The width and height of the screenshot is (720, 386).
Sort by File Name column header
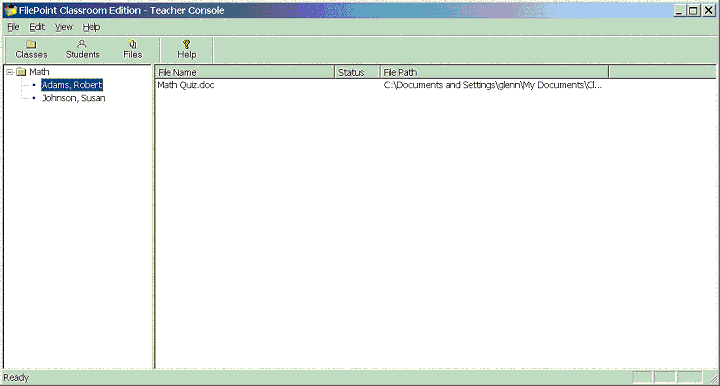click(x=245, y=72)
